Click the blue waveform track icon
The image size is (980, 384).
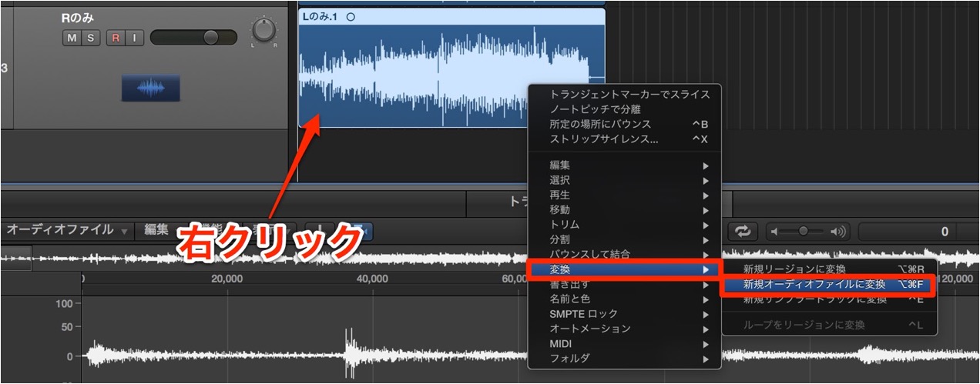(150, 88)
